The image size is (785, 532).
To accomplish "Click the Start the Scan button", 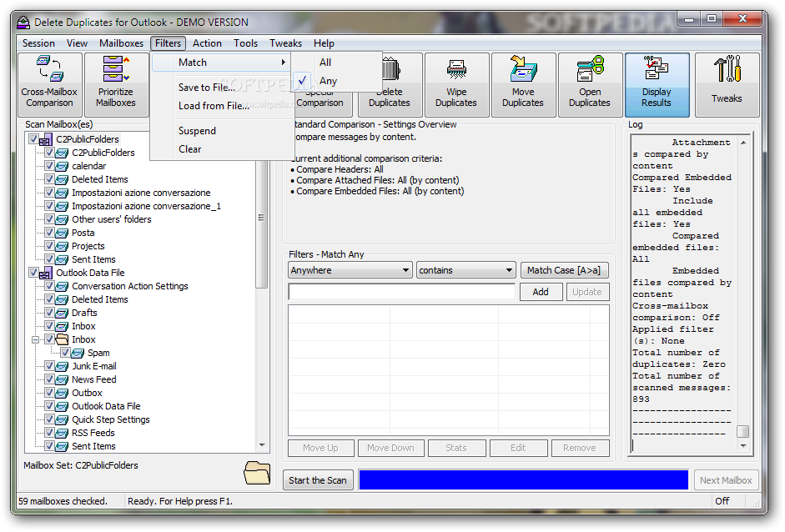I will tap(318, 480).
